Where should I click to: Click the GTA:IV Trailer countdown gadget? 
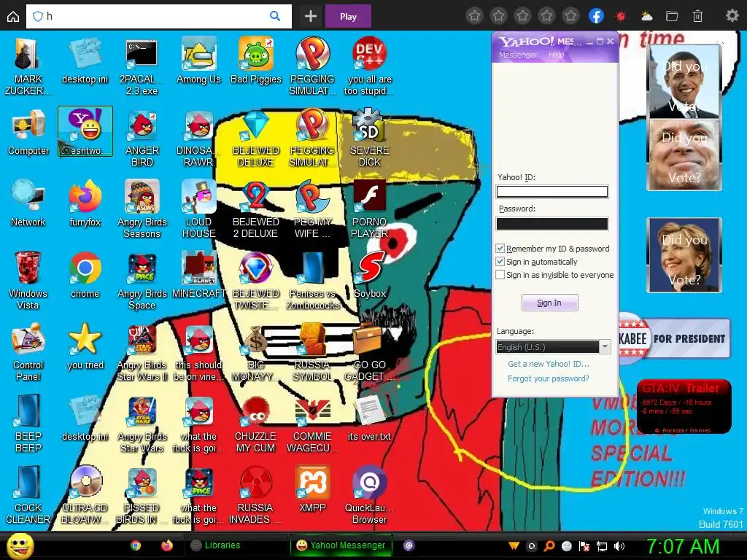click(684, 406)
